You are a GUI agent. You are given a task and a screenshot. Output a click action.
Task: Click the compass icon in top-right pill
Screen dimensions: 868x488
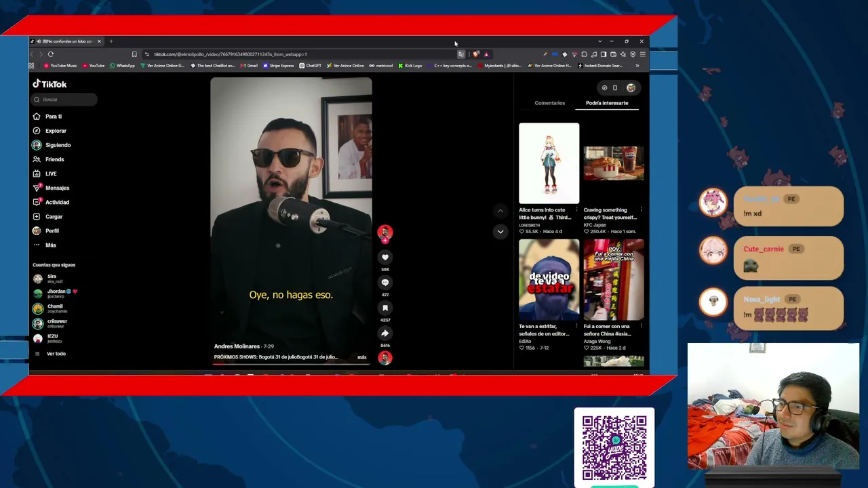pyautogui.click(x=604, y=87)
